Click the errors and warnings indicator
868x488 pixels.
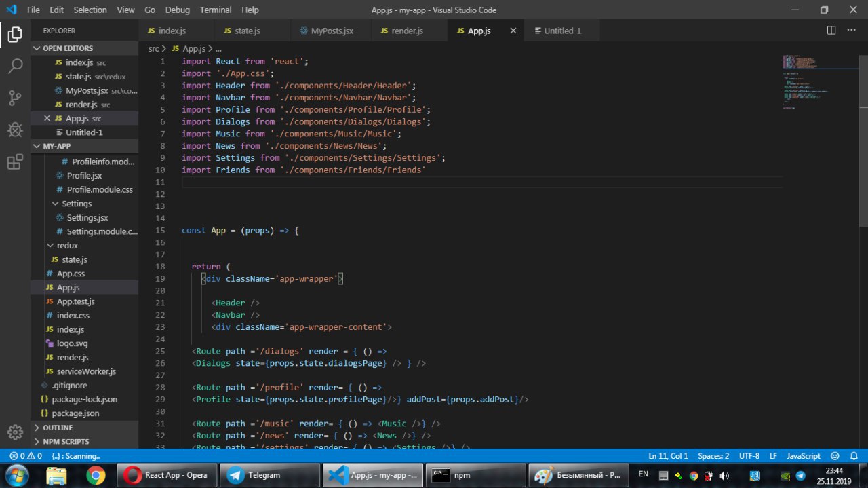(26, 456)
